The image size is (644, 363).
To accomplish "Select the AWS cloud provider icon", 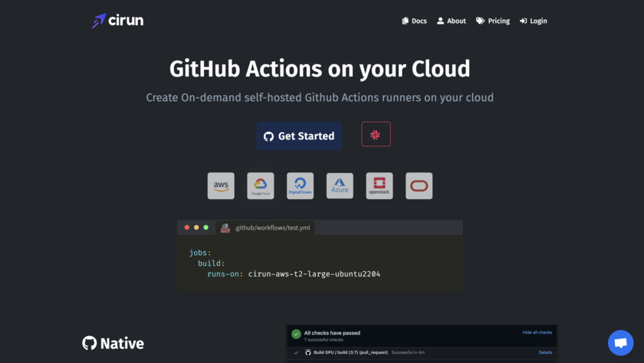I will pyautogui.click(x=221, y=186).
